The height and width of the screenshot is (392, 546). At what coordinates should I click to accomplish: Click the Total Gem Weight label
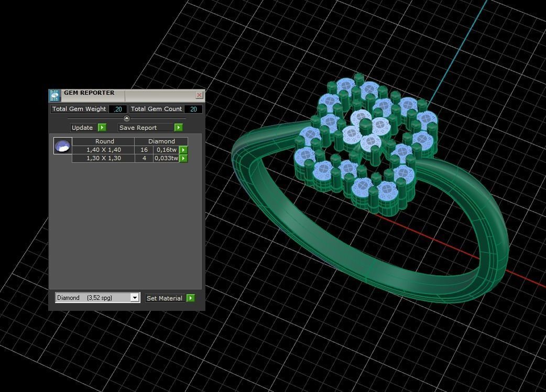79,109
